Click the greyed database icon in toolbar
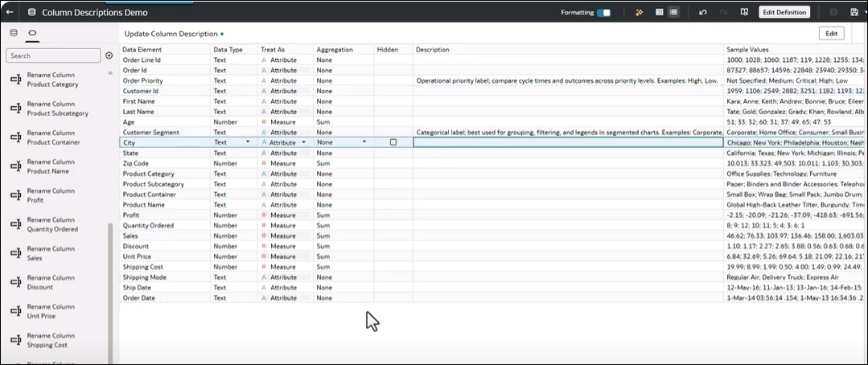Viewport: 868px width, 365px height. [x=833, y=12]
